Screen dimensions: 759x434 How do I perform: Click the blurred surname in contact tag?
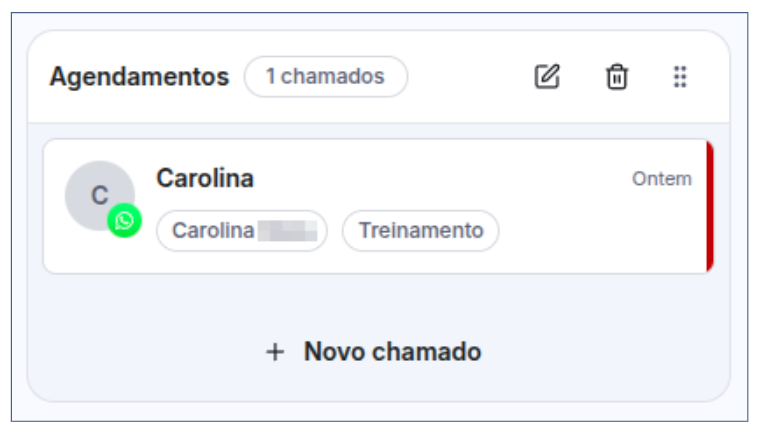coord(287,230)
